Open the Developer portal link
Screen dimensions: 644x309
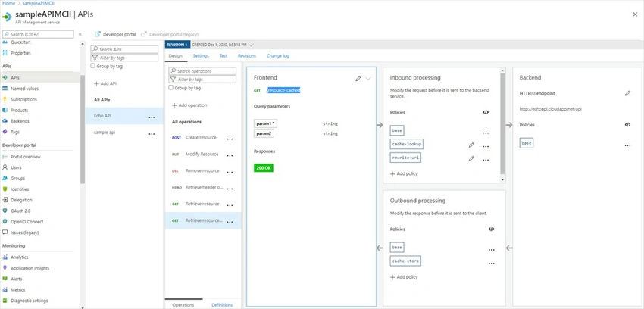(115, 35)
